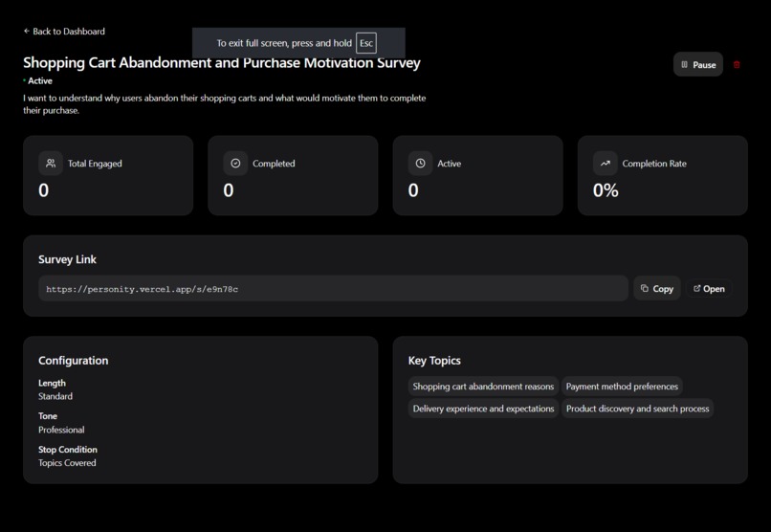771x532 pixels.
Task: Click the Esc key hint in fullscreen banner
Action: pos(366,43)
